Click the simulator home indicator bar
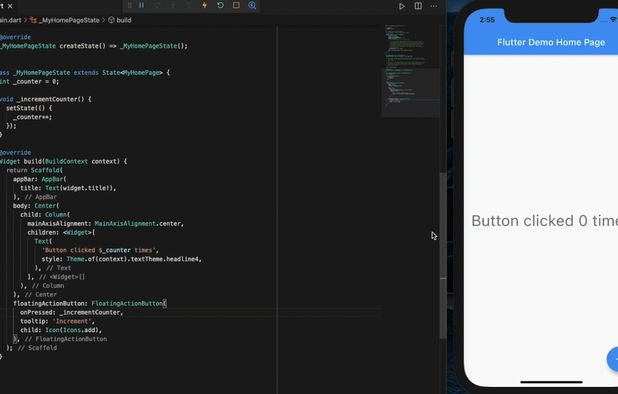This screenshot has height=394, width=618. [551, 382]
